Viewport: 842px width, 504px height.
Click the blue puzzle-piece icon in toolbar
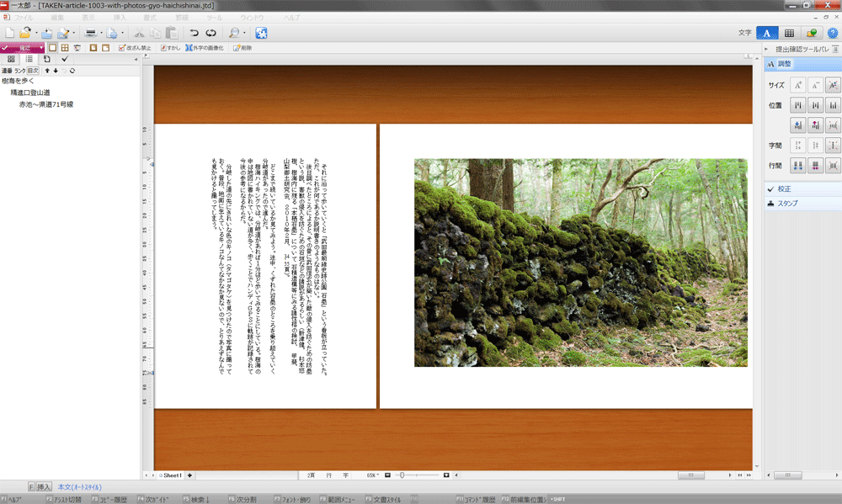[x=261, y=33]
